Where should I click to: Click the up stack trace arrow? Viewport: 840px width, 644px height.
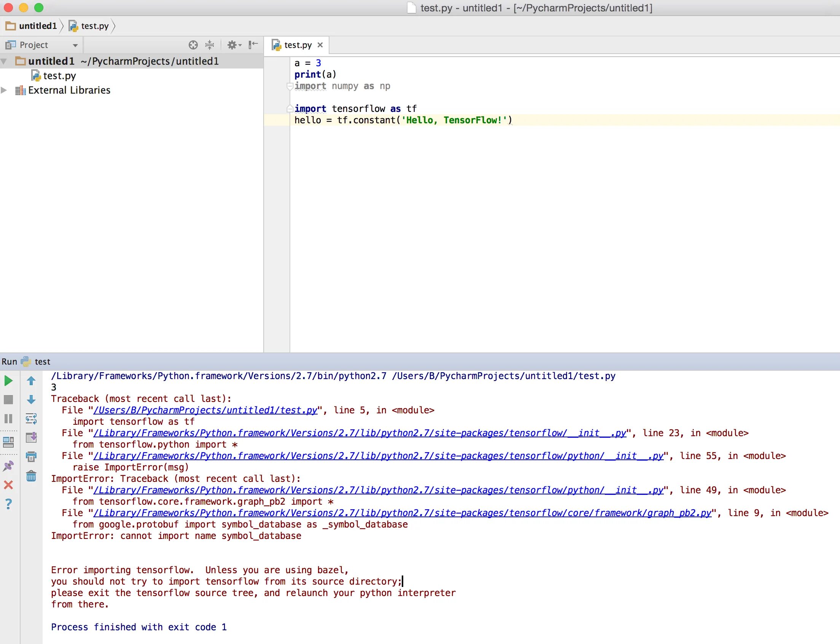[31, 381]
